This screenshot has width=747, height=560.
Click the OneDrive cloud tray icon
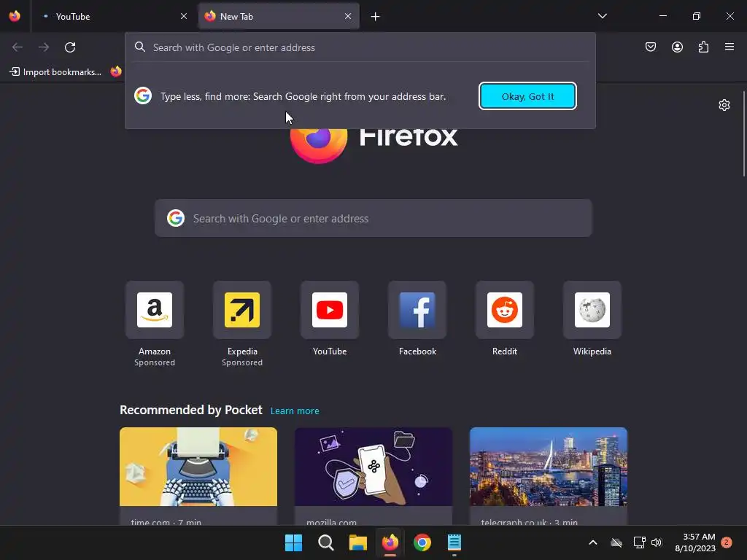(x=616, y=542)
